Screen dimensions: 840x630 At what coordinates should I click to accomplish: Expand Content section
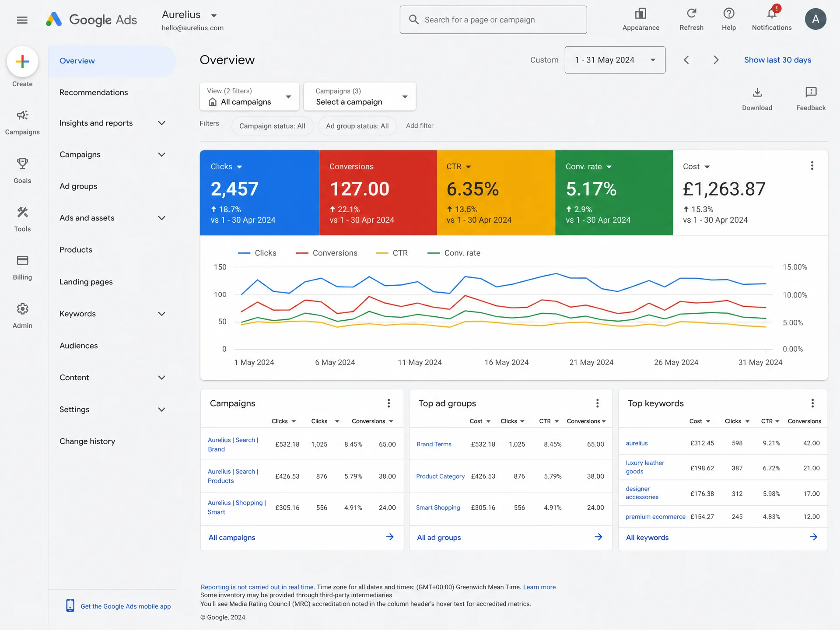coord(161,378)
